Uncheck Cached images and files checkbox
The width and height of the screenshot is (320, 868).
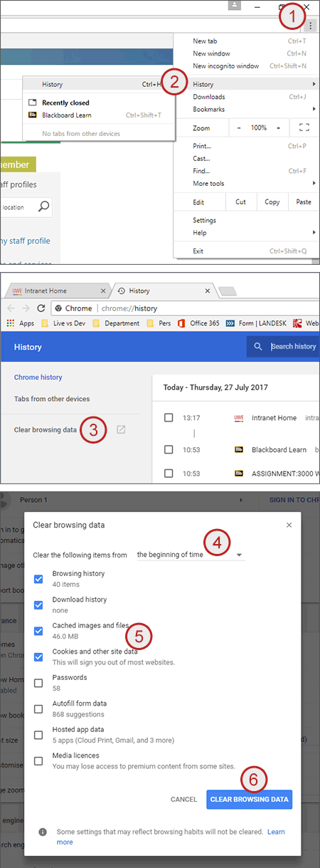[38, 631]
